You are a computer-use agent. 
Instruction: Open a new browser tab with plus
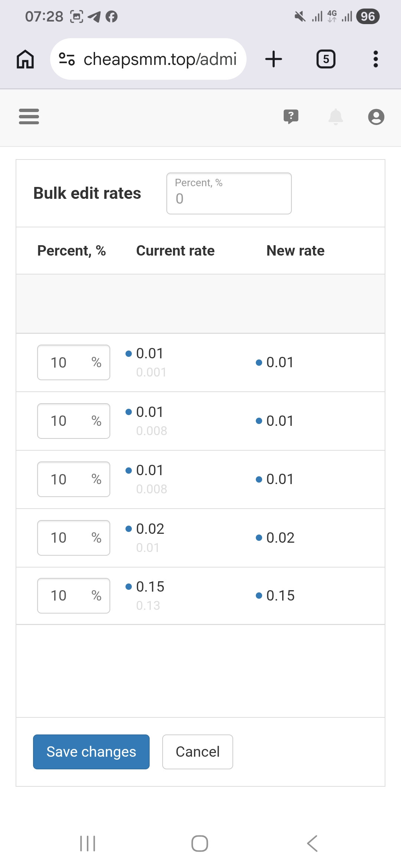click(x=274, y=59)
